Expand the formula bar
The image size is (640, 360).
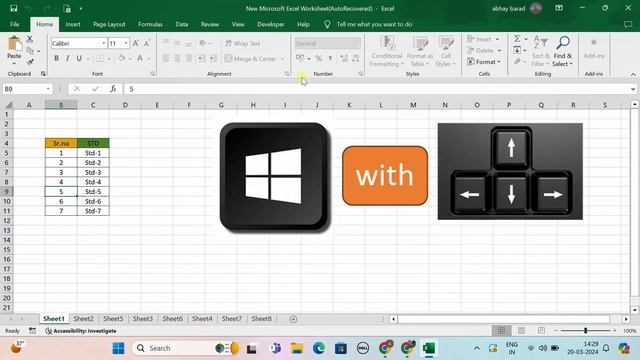(x=633, y=89)
